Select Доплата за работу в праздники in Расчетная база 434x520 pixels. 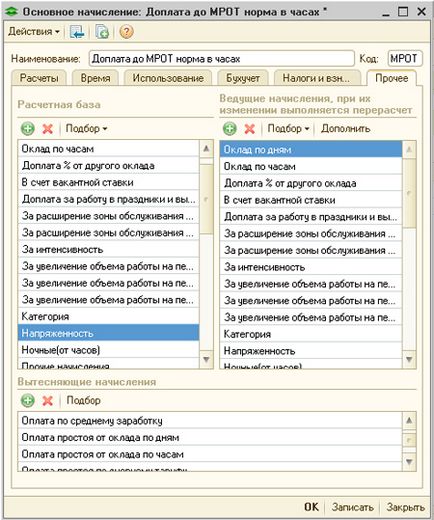click(x=109, y=199)
